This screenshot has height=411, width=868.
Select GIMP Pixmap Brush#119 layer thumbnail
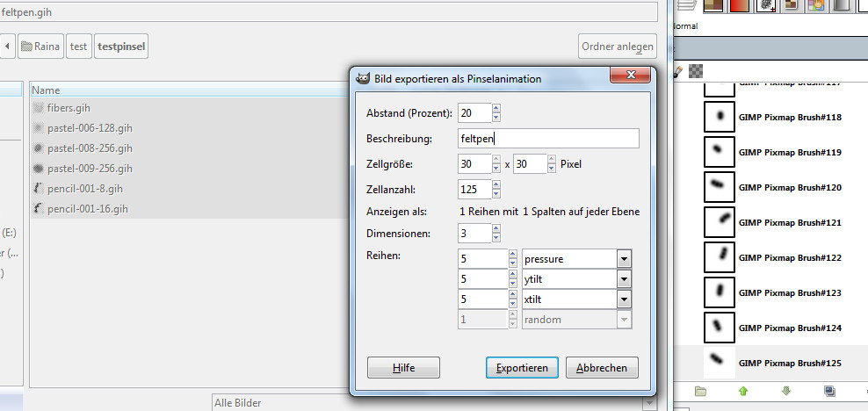pyautogui.click(x=720, y=152)
